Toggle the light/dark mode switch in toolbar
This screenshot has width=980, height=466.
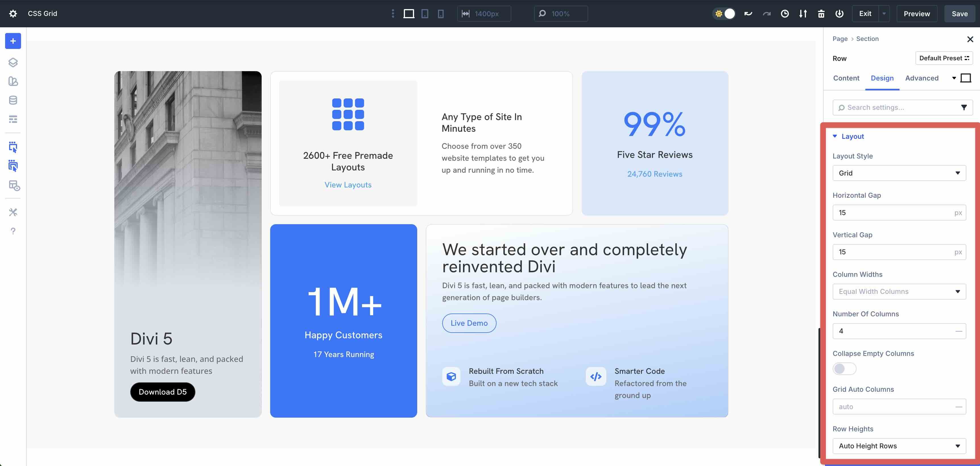724,13
